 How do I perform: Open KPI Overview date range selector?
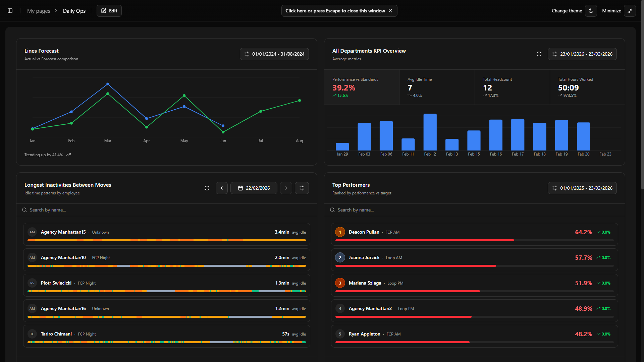point(582,54)
